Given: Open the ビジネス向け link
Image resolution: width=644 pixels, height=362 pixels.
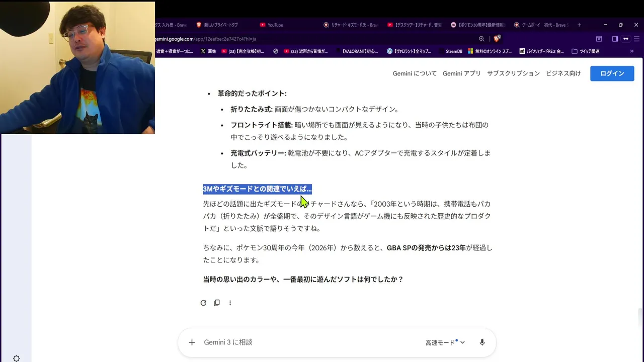Looking at the screenshot, I should [x=563, y=73].
